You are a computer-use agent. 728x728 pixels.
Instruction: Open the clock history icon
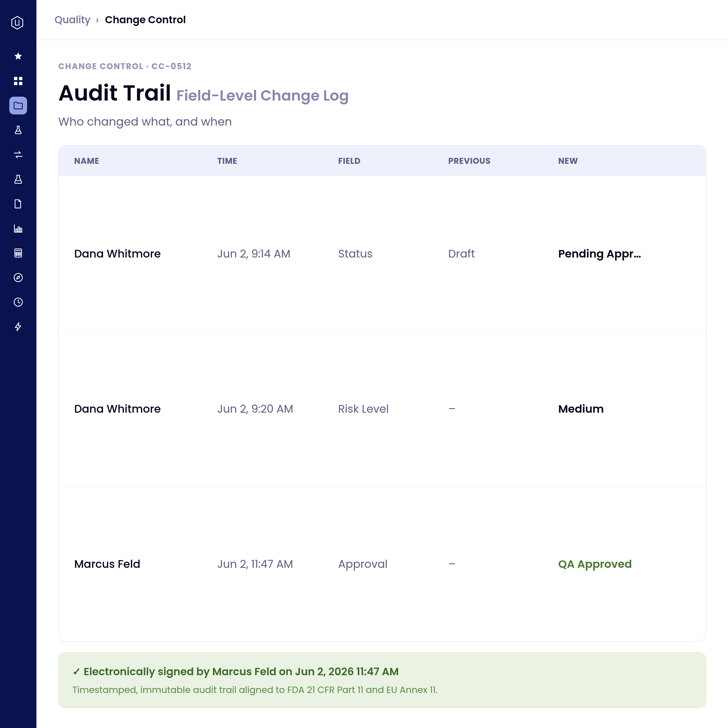click(18, 302)
